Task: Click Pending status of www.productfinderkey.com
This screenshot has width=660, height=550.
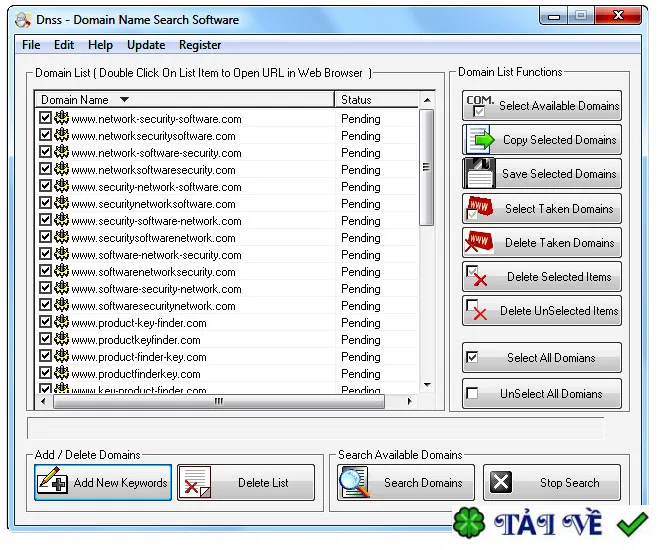Action: [361, 374]
